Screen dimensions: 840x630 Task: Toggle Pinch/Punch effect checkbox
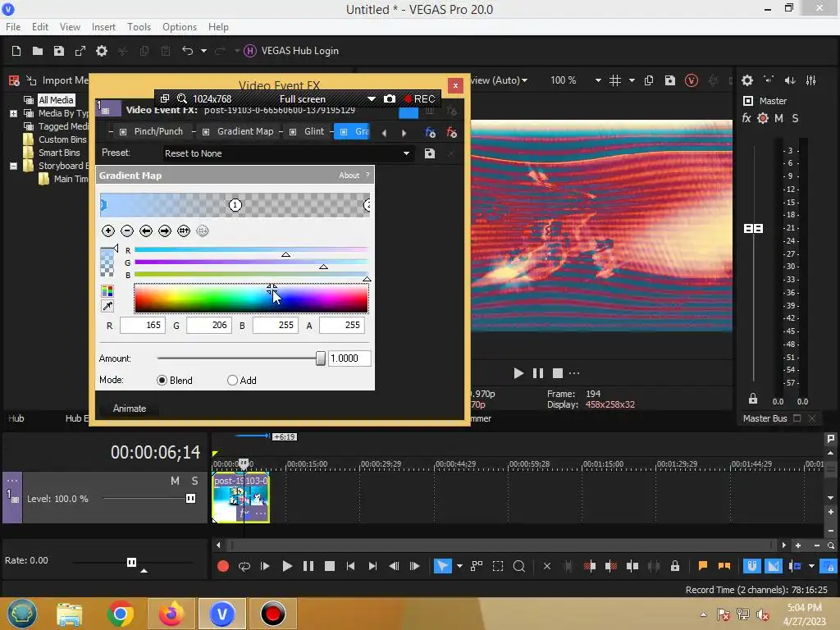click(123, 132)
